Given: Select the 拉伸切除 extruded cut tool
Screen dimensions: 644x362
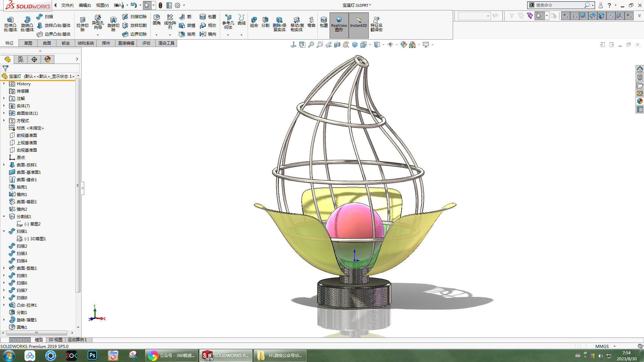Looking at the screenshot, I should (83, 24).
